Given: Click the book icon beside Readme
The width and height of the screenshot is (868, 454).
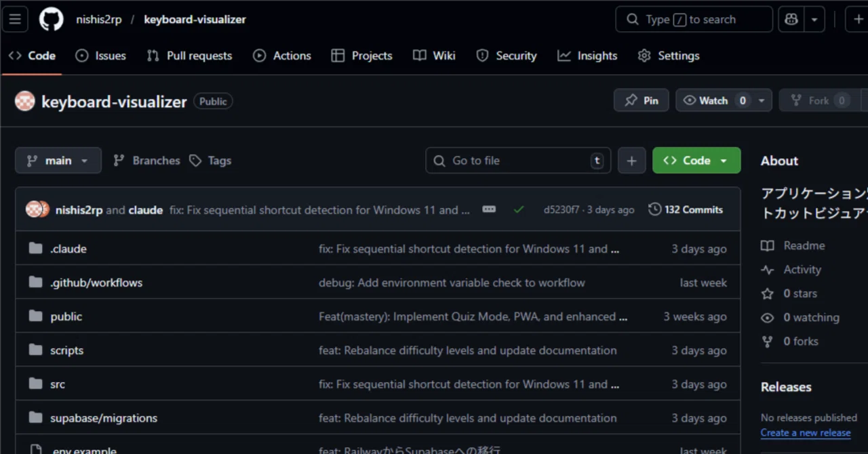Looking at the screenshot, I should 768,245.
